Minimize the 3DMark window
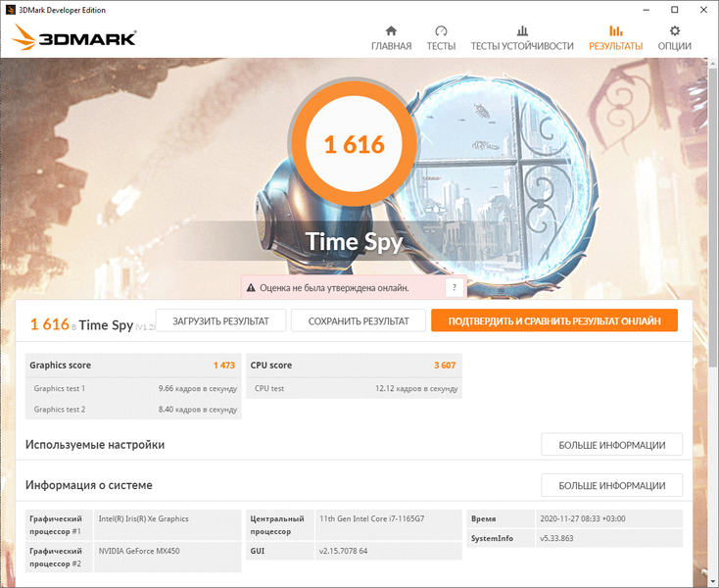This screenshot has height=588, width=719. [647, 10]
